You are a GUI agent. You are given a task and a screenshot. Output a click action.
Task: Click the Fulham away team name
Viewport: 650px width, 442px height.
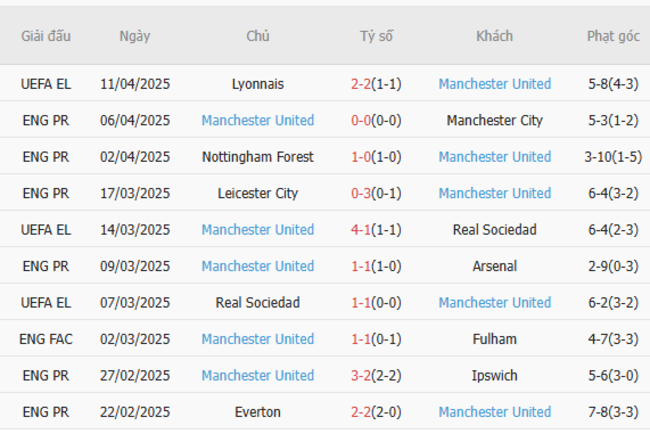pyautogui.click(x=494, y=339)
